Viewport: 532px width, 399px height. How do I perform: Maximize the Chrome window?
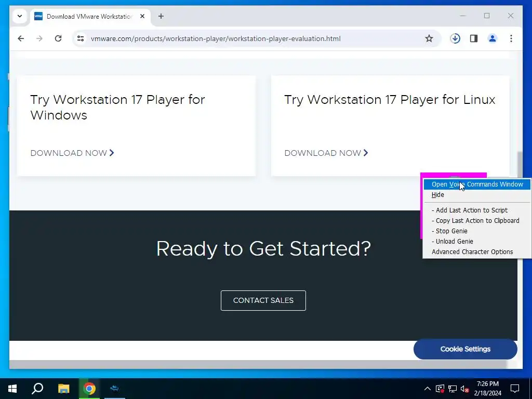coord(486,16)
